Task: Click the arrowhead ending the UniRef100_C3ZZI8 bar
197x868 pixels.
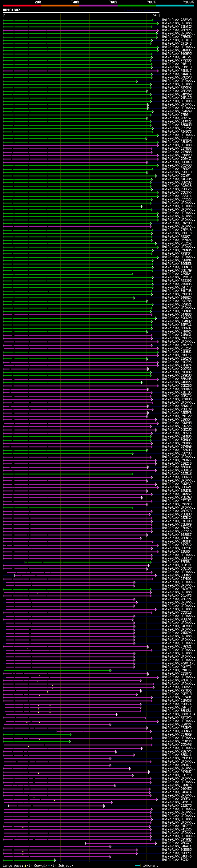Action: coord(147,139)
